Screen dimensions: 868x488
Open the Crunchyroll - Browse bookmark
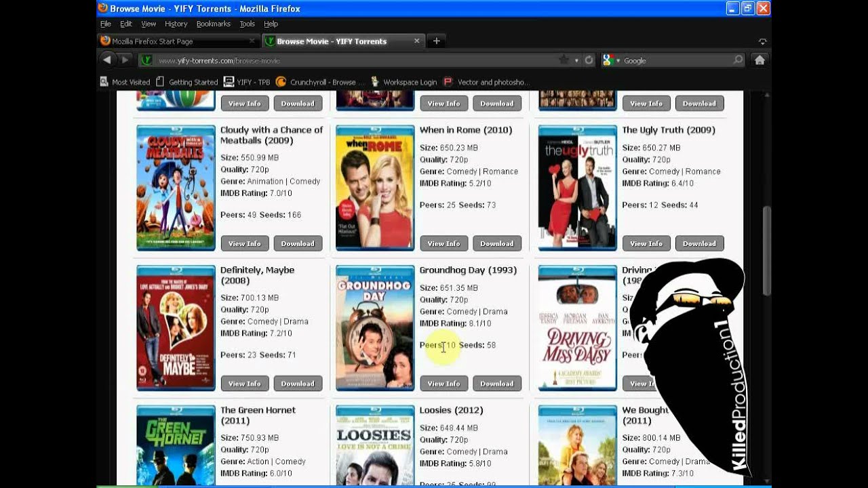[x=321, y=82]
